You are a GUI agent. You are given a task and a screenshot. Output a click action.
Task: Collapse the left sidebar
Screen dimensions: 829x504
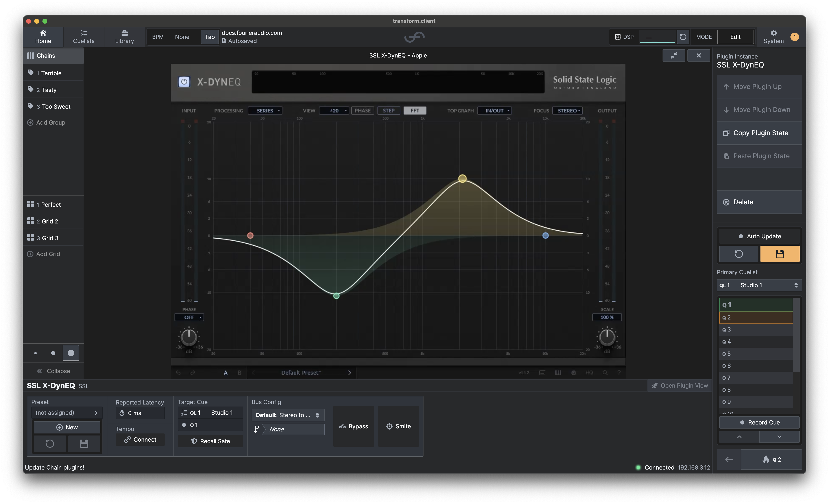(53, 371)
